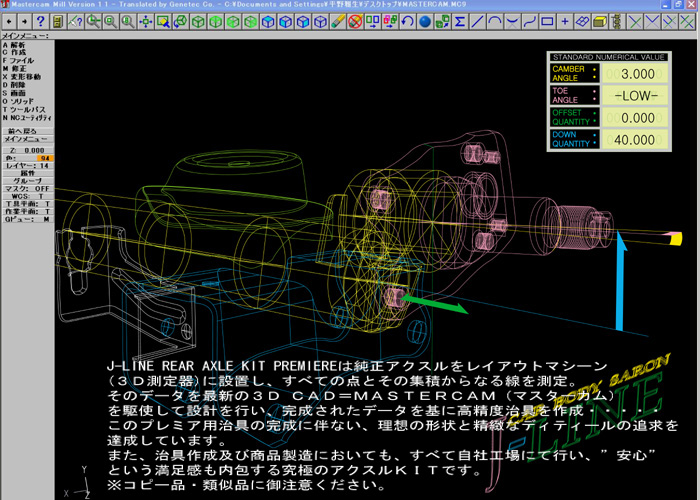Viewport: 700px width, 500px height.
Task: Click the translate entities toolbar icon
Action: [x=373, y=21]
